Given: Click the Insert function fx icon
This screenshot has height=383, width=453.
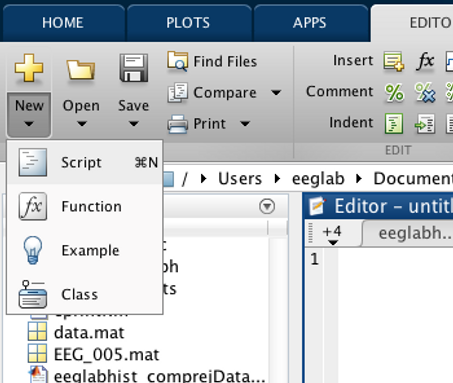Looking at the screenshot, I should click(425, 61).
